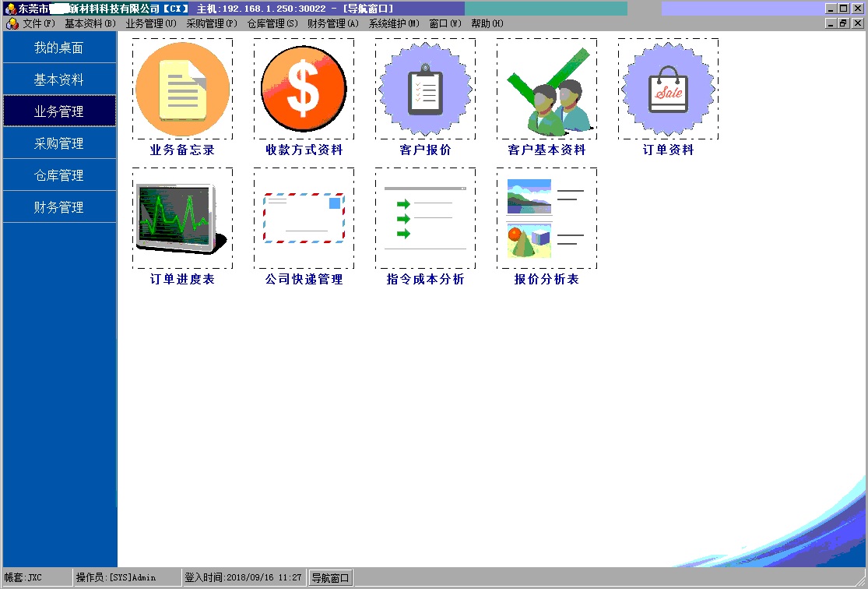
Task: Open the 客户报价 clipboard icon
Action: click(x=425, y=90)
